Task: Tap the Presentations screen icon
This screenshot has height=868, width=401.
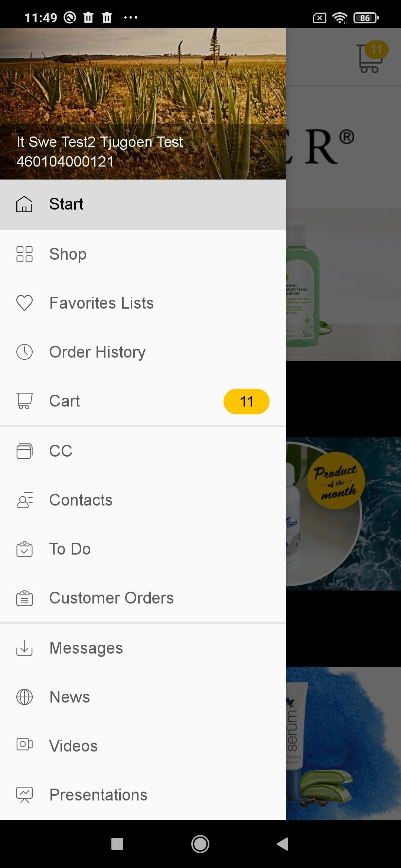Action: pyautogui.click(x=25, y=795)
